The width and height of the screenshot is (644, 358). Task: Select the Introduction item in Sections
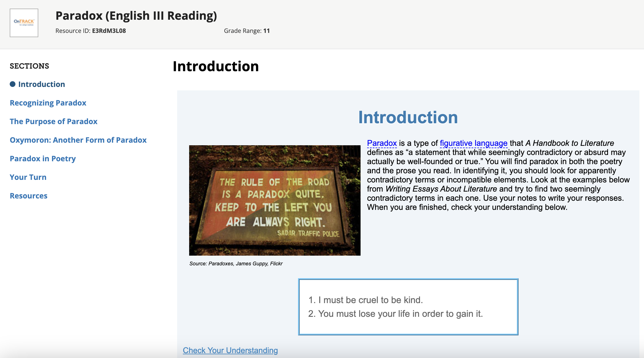(41, 84)
